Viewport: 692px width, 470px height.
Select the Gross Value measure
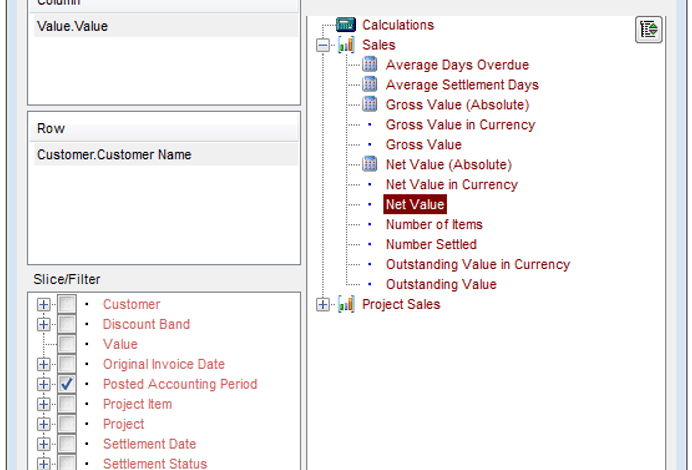tap(424, 145)
